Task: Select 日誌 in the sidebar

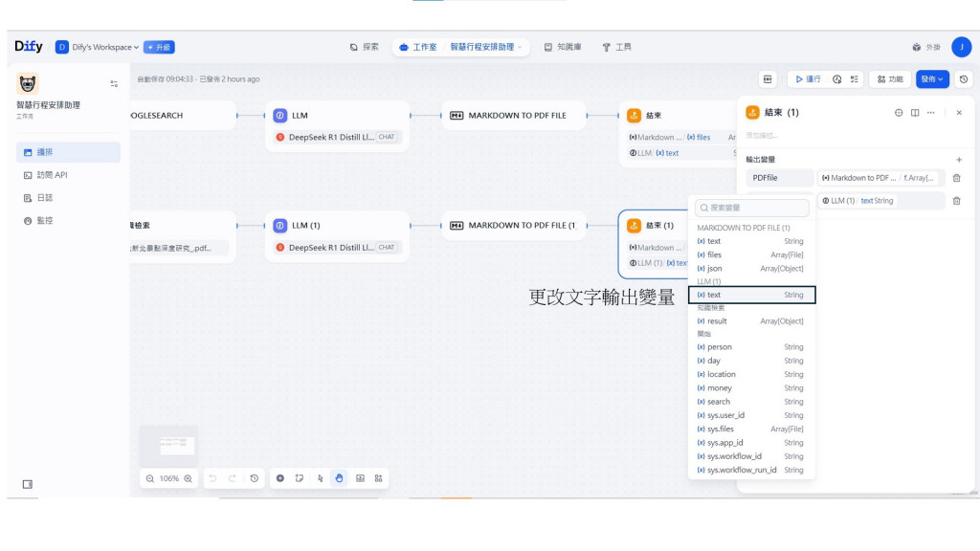Action: click(68, 197)
